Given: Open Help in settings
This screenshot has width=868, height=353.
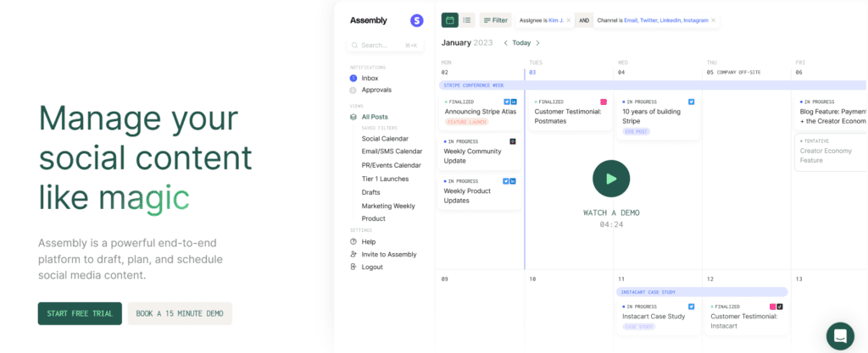Looking at the screenshot, I should (369, 242).
